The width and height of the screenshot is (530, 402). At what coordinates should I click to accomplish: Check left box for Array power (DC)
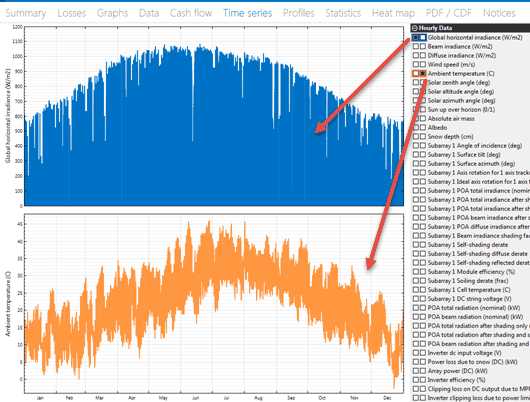click(x=416, y=371)
